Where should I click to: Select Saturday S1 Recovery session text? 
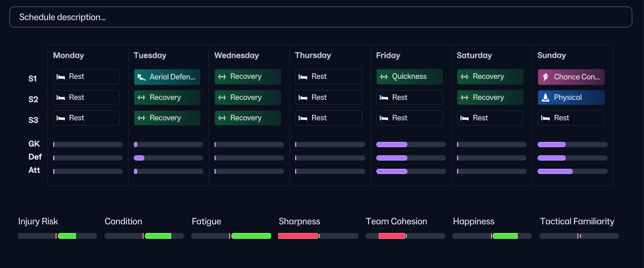[x=489, y=76]
